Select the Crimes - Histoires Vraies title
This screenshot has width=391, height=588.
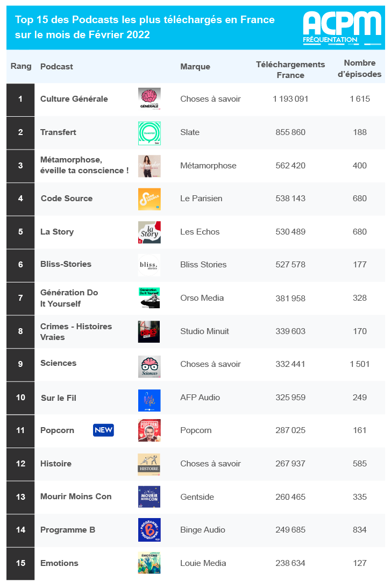pyautogui.click(x=76, y=331)
